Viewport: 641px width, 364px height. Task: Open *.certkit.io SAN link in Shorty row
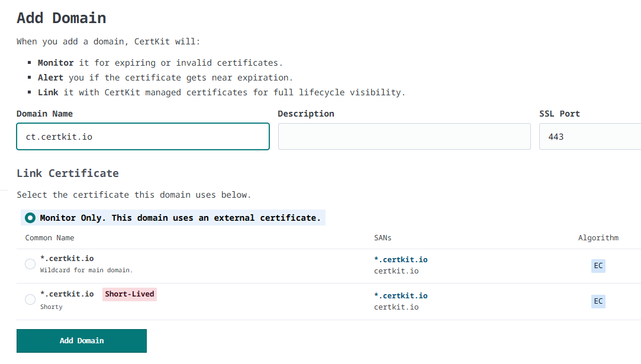401,296
